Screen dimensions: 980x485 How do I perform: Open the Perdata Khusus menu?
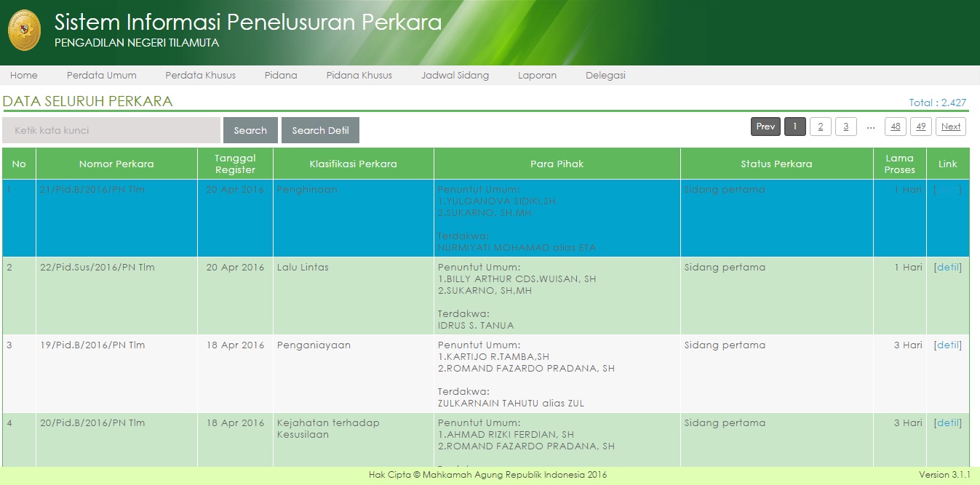point(200,76)
